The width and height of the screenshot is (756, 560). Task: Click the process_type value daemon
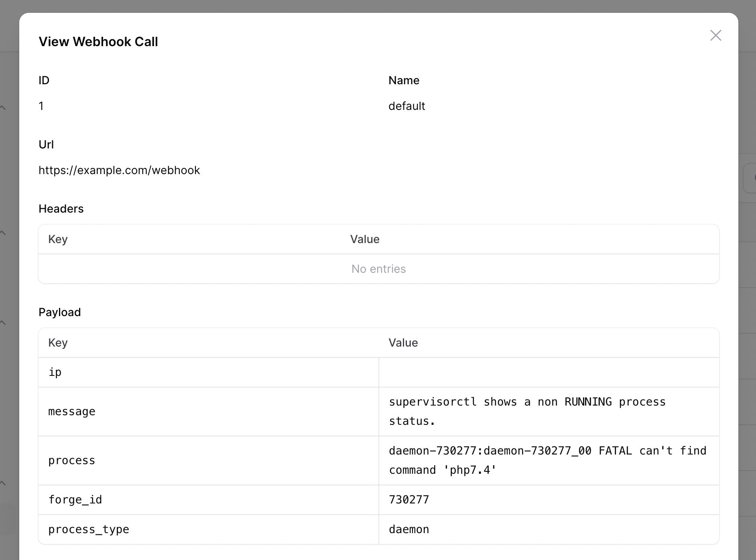tap(408, 529)
